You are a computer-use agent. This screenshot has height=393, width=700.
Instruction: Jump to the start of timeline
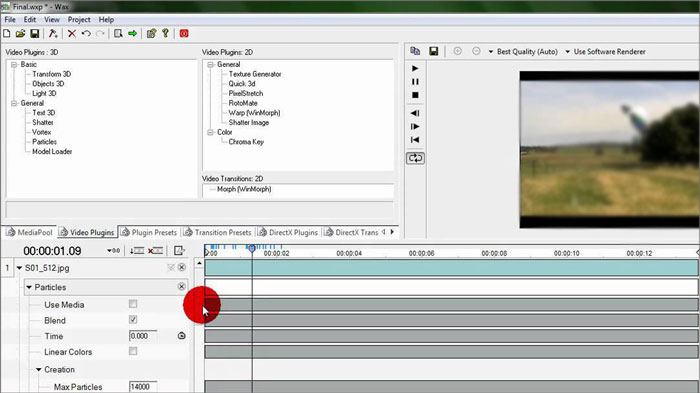coord(415,140)
